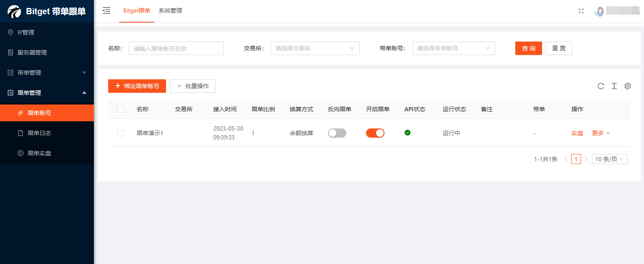Click the 服务器管理 sidebar icon
Screen dimensions: 644x264
point(10,52)
